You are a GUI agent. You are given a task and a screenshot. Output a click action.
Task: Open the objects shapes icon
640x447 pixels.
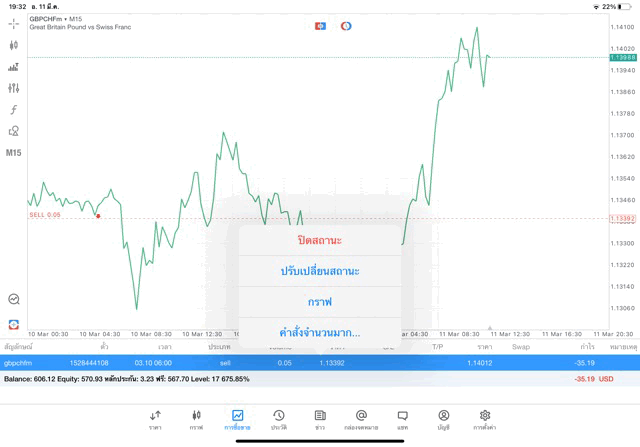point(14,131)
